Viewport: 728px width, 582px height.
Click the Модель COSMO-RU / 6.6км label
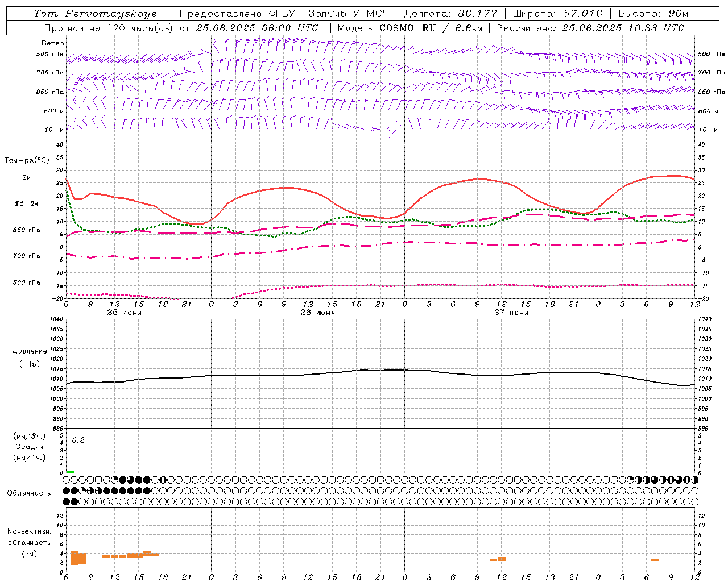(410, 28)
